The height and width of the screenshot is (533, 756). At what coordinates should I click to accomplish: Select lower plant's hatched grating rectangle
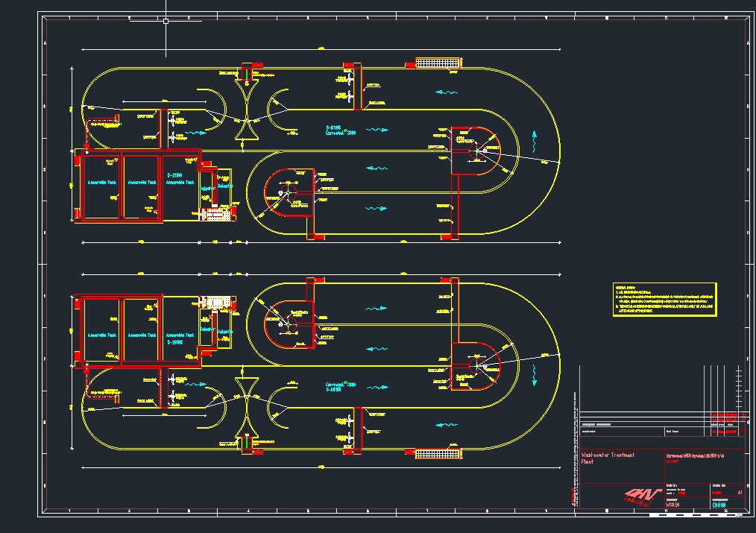(438, 453)
